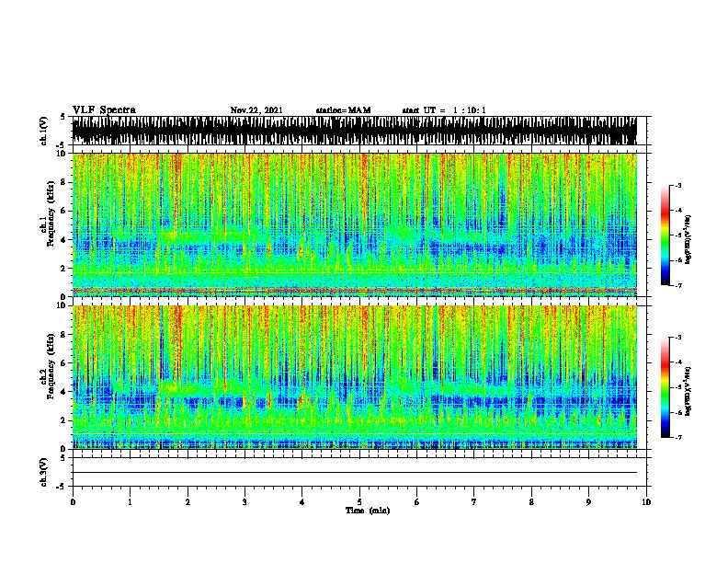Click the time axis tick label "2"
Viewport: 728px width, 563px height.
point(188,502)
